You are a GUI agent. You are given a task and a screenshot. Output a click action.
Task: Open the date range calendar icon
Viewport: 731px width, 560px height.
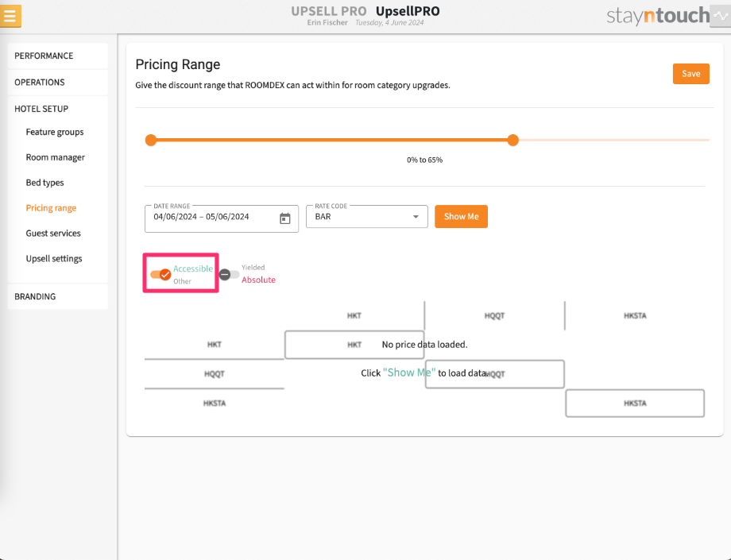pyautogui.click(x=284, y=218)
